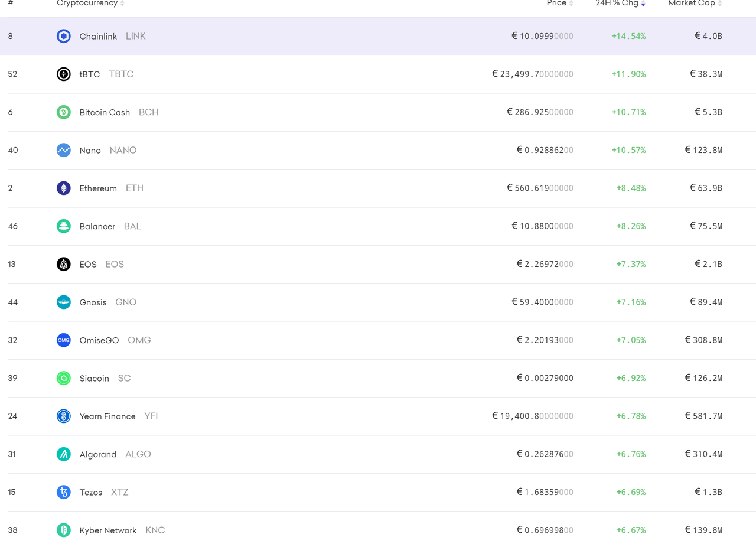This screenshot has height=547, width=756.
Task: Click rank number 13 in EOS row
Action: click(12, 264)
